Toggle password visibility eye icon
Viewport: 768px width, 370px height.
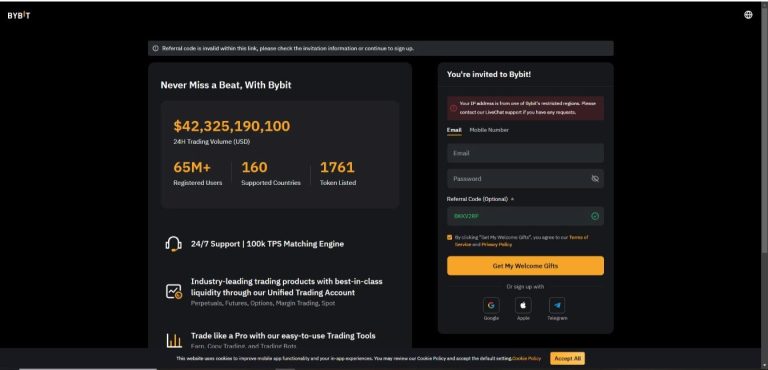pos(595,179)
